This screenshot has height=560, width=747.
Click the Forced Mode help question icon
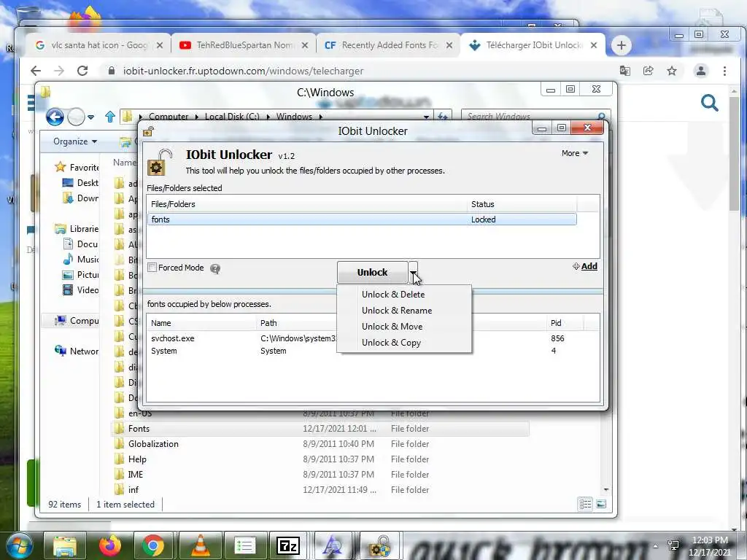215,269
